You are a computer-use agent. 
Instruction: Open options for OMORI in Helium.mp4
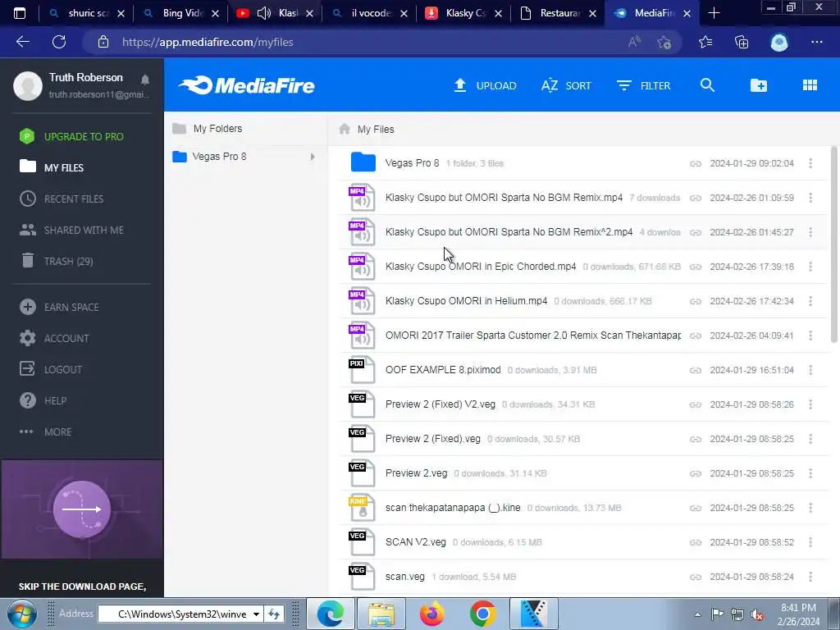click(x=810, y=301)
